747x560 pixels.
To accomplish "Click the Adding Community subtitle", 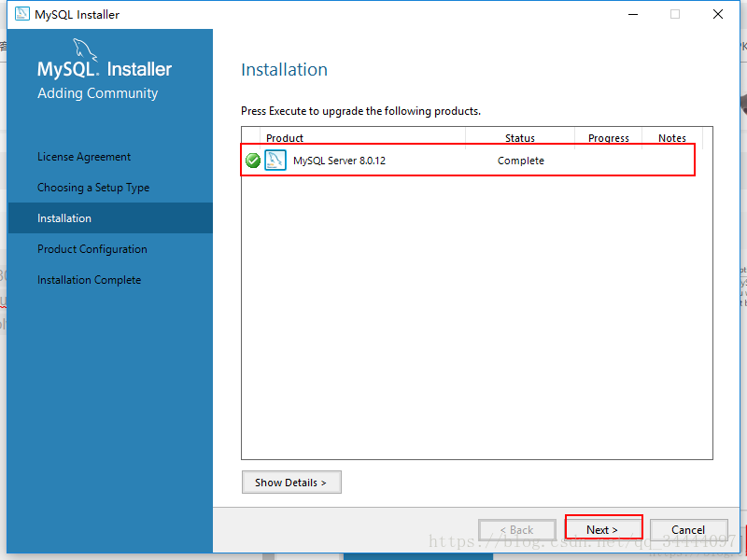I will pyautogui.click(x=98, y=93).
